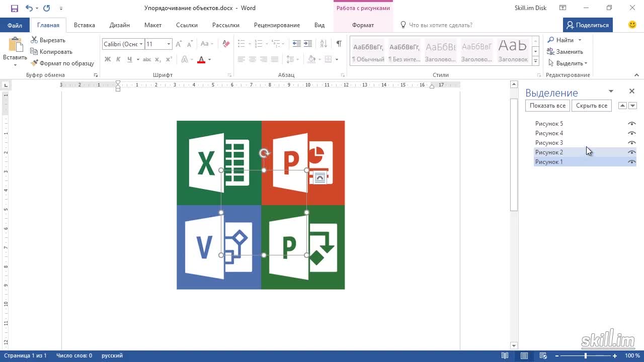644x362 pixels.
Task: Toggle strikethrough abc formatting
Action: (x=147, y=59)
